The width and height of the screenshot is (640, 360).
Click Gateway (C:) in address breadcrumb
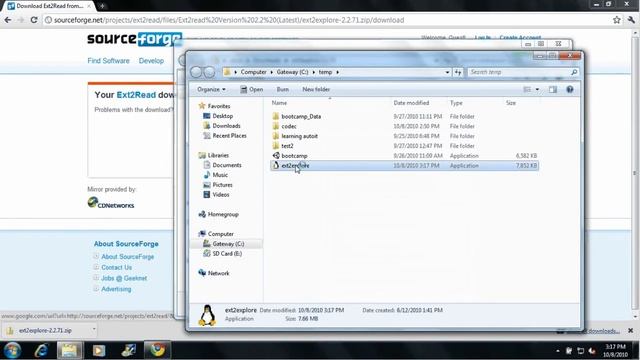pyautogui.click(x=292, y=72)
